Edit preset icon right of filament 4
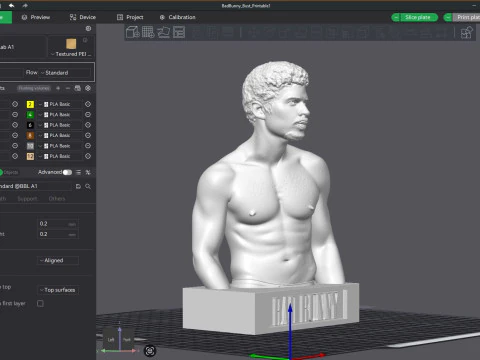Viewport: 480px width, 360px height. (88, 115)
